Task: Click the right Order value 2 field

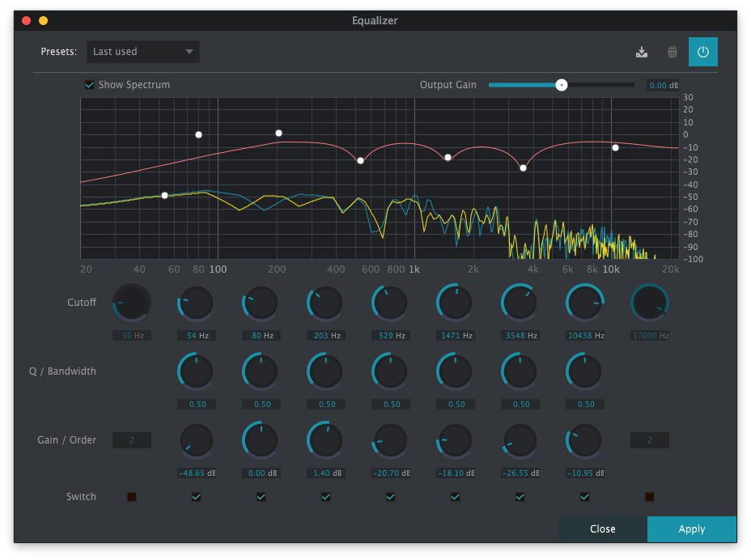Action: pos(649,440)
